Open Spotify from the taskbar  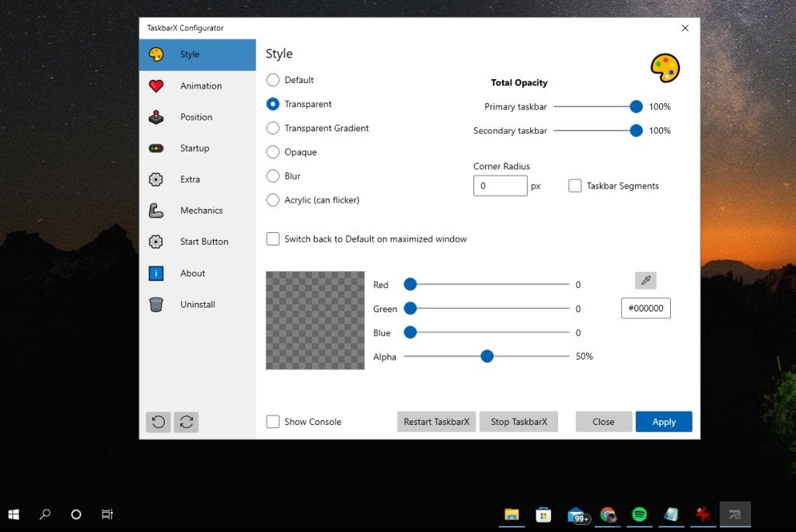coord(639,514)
